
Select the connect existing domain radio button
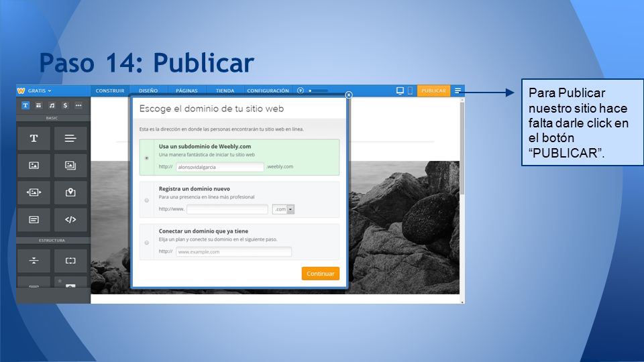(147, 243)
